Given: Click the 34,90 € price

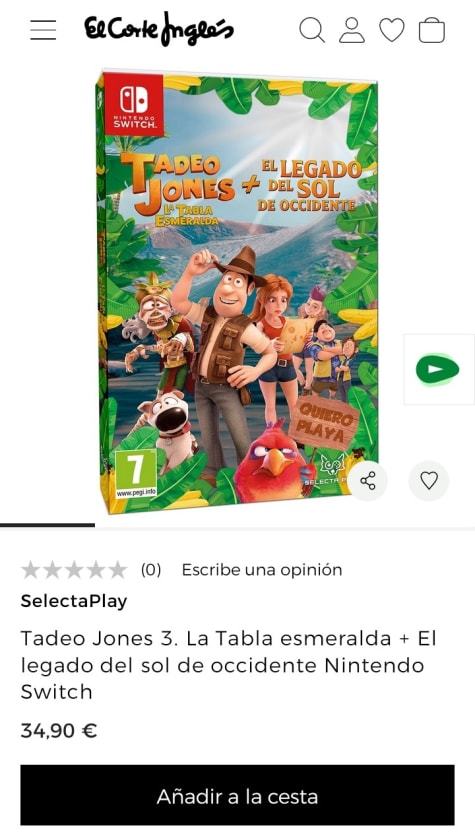Looking at the screenshot, I should coord(59,731).
